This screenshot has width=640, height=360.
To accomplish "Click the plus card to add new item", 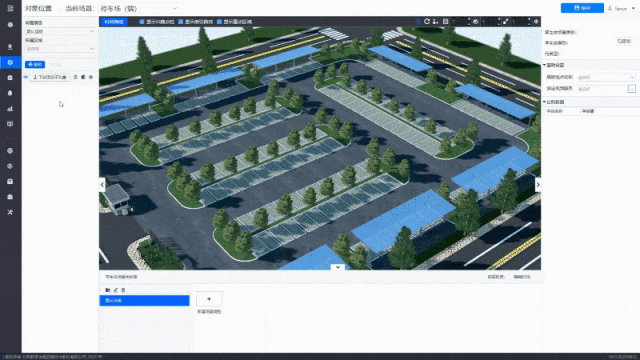I will (209, 299).
